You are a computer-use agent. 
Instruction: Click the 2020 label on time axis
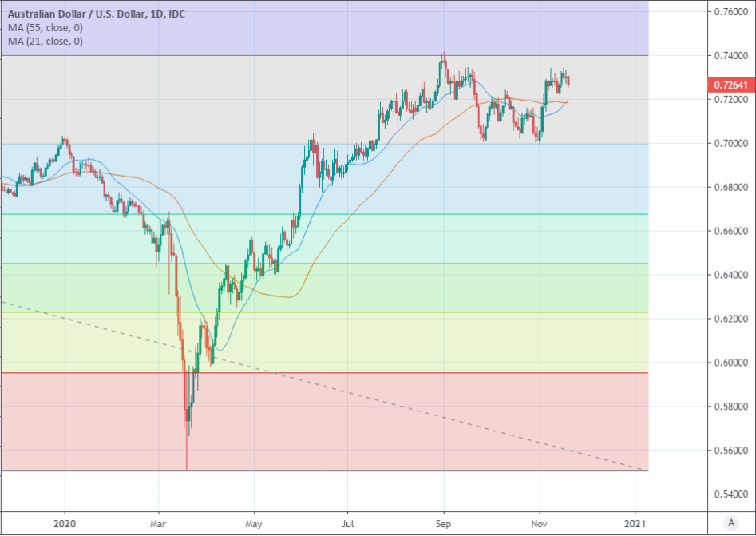coord(64,522)
